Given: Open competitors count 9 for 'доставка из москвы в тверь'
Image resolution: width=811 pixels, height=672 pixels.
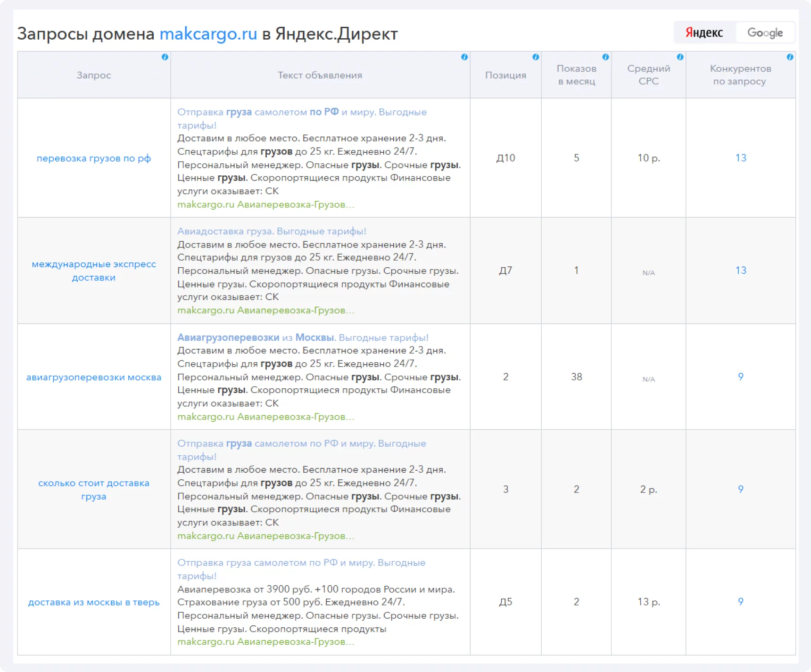Looking at the screenshot, I should [x=741, y=602].
